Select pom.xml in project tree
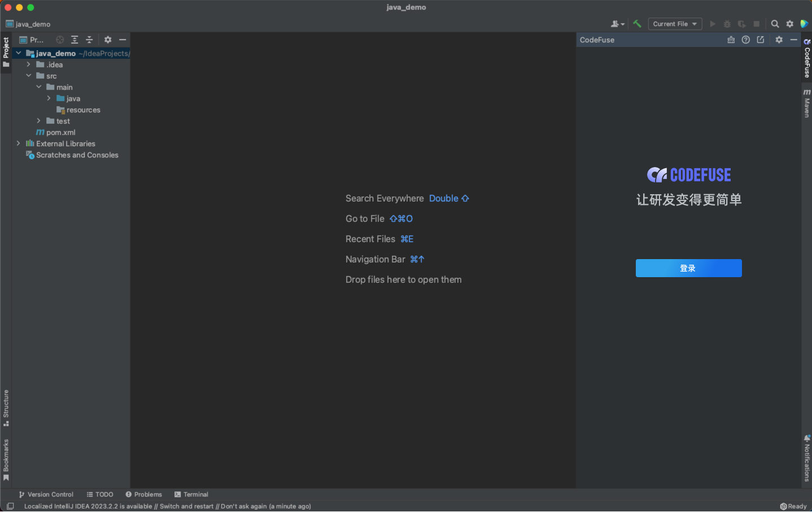812x512 pixels. coord(55,133)
